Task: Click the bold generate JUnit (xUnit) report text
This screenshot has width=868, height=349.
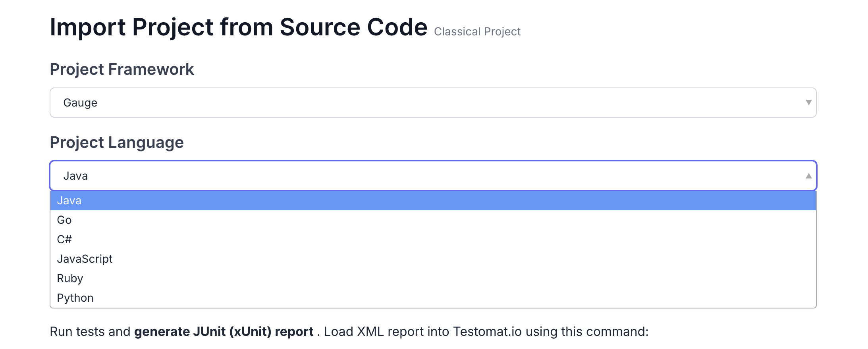Action: click(224, 332)
